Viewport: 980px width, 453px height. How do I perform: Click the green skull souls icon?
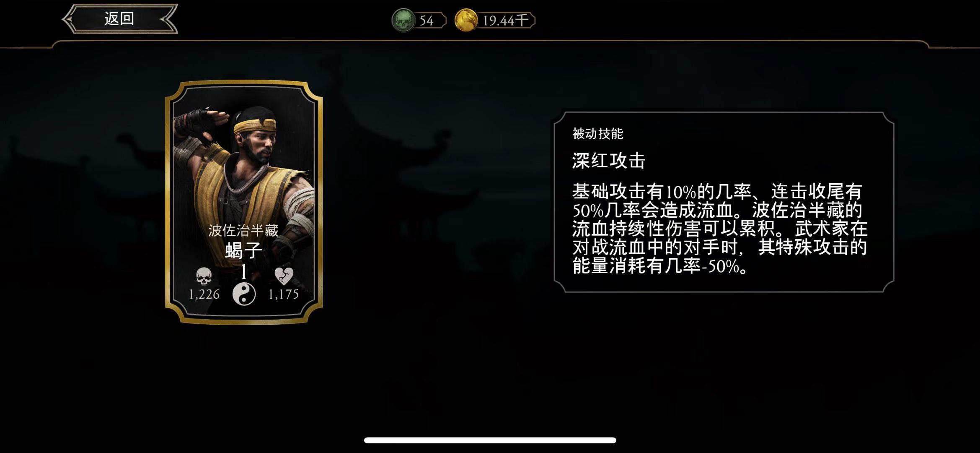point(403,20)
